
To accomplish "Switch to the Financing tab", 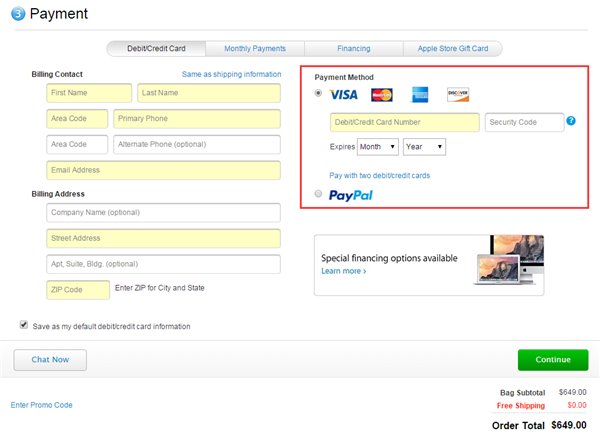I will pyautogui.click(x=353, y=48).
